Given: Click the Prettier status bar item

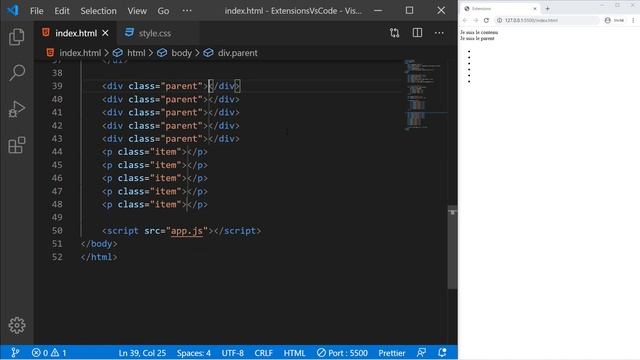Looking at the screenshot, I should pos(391,353).
